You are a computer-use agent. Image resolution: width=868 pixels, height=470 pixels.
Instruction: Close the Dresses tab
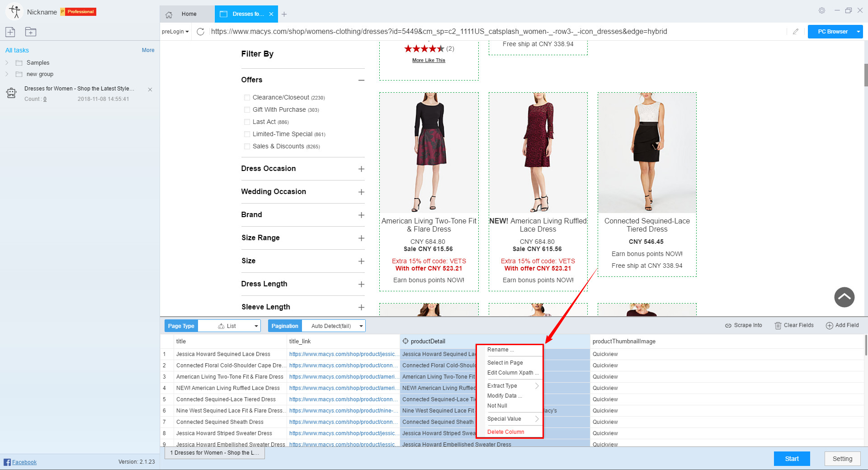[271, 14]
